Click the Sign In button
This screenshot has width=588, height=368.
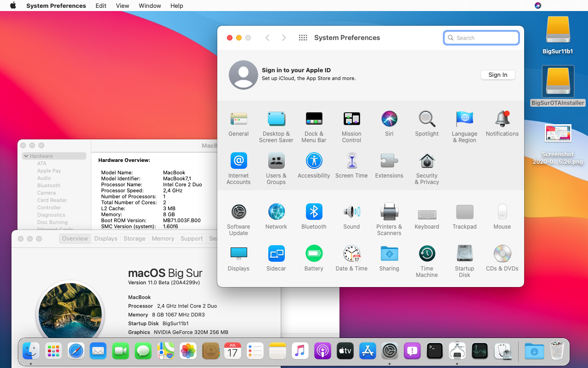(498, 75)
